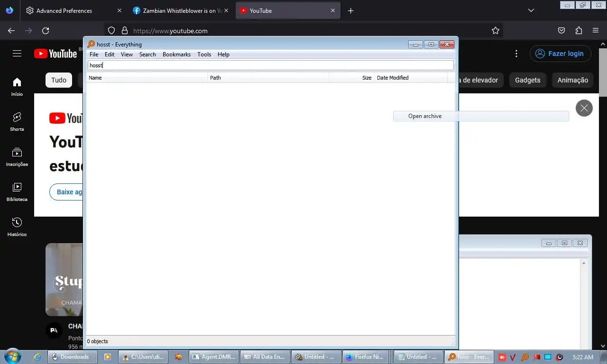Open Biblioteca in YouTube sidebar
607x364 pixels.
pyautogui.click(x=17, y=192)
